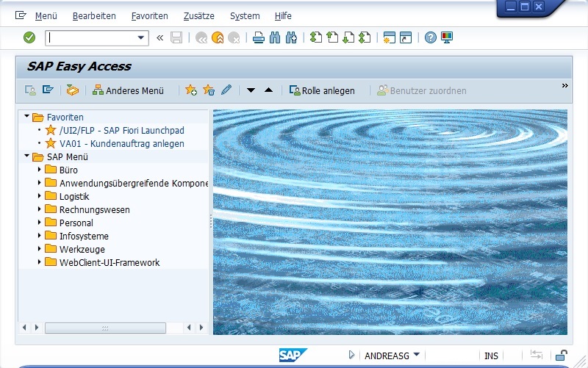Expand the WebClient-UI-Framework folder
Image resolution: width=588 pixels, height=368 pixels.
39,262
